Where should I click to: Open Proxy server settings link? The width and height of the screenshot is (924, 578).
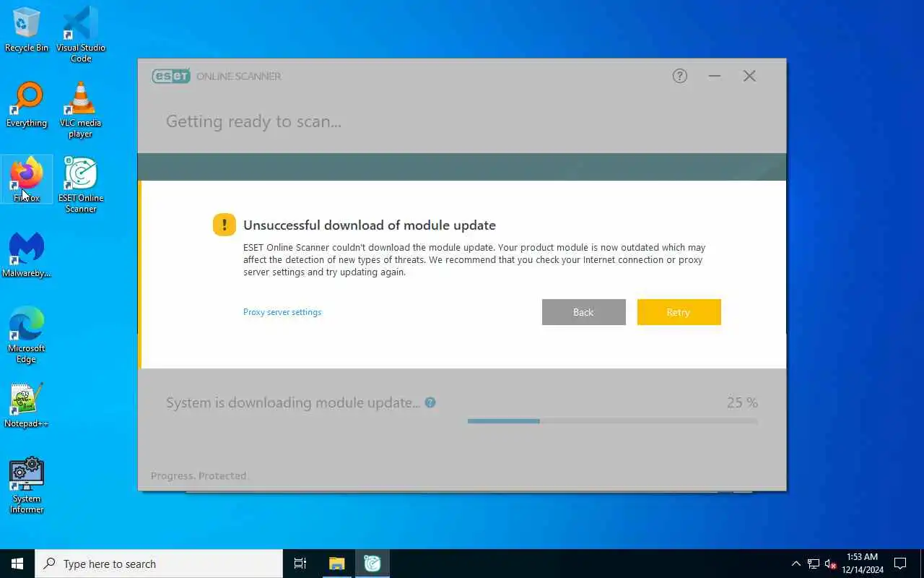coord(282,312)
